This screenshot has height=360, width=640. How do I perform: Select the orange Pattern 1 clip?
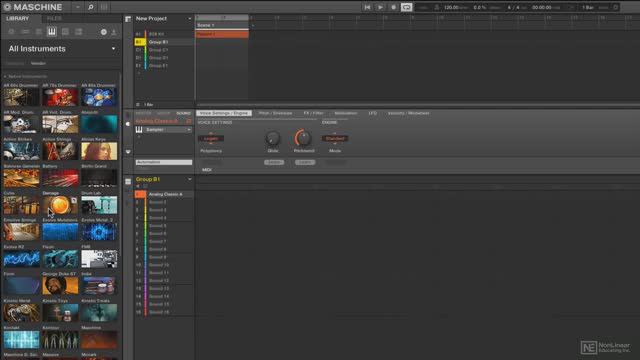(222, 34)
